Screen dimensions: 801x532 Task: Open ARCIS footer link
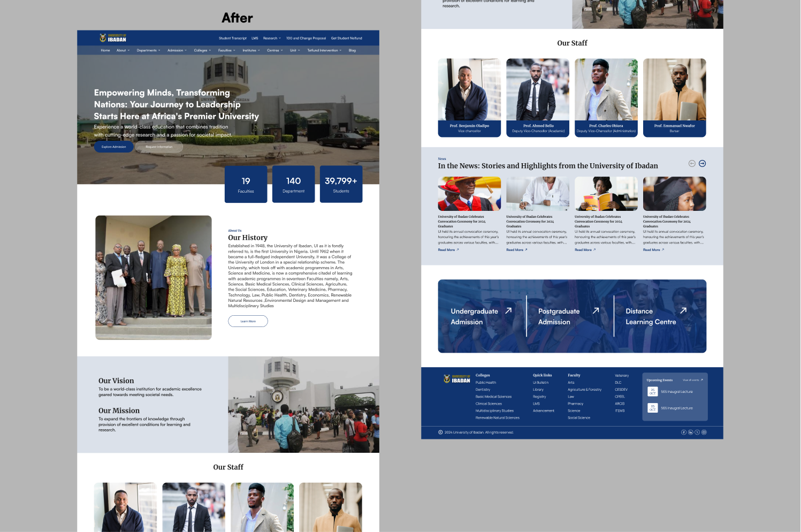[x=620, y=404]
